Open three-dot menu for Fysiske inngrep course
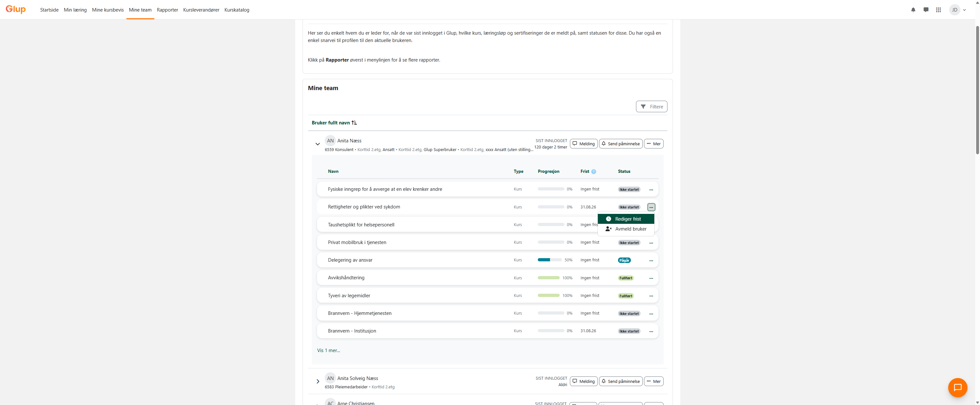This screenshot has height=405, width=980. pyautogui.click(x=651, y=190)
